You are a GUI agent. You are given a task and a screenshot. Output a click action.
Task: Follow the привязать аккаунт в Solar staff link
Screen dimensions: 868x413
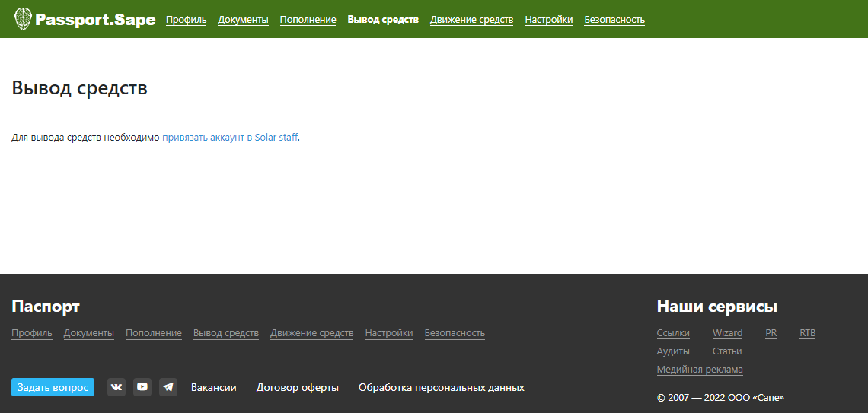click(230, 138)
